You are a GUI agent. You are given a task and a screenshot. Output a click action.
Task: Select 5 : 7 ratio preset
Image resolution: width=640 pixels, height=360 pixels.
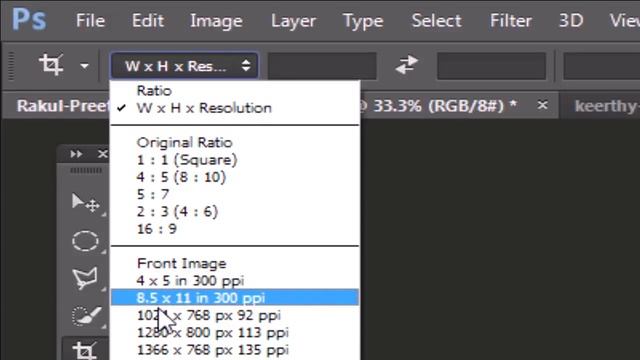tap(235, 194)
